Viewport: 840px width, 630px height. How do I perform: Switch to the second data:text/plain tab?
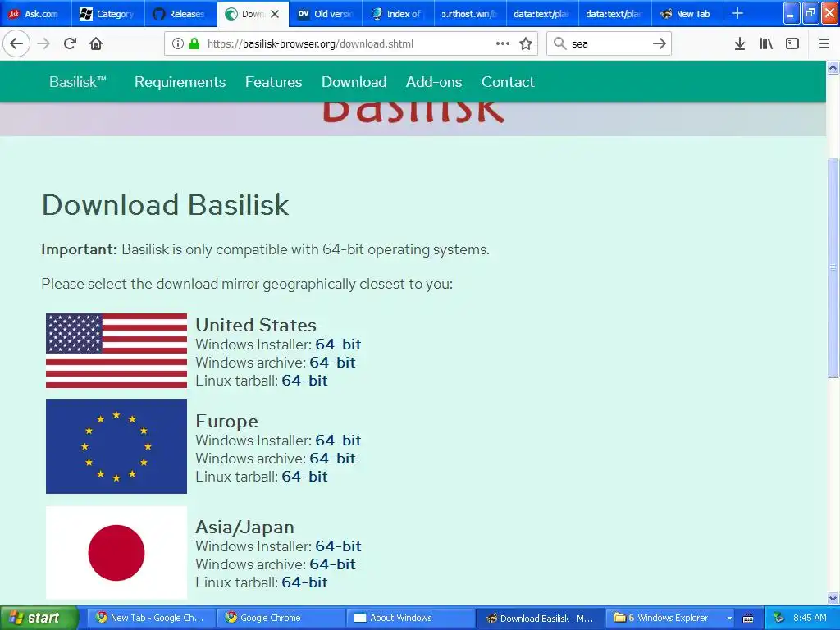coord(615,14)
